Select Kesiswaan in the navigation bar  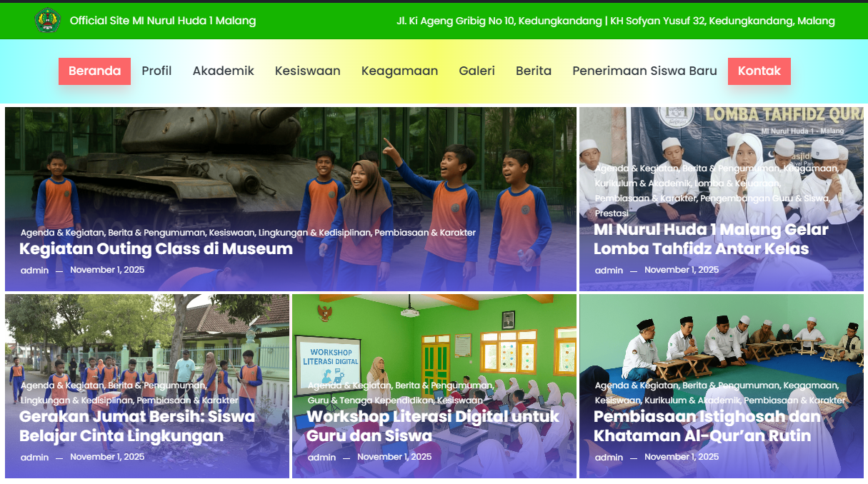point(307,71)
